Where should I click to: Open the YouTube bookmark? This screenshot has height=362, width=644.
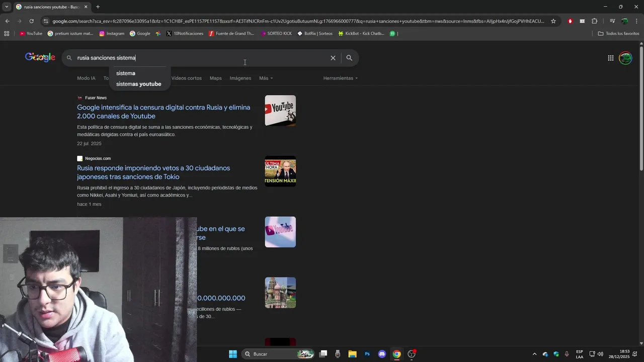31,34
